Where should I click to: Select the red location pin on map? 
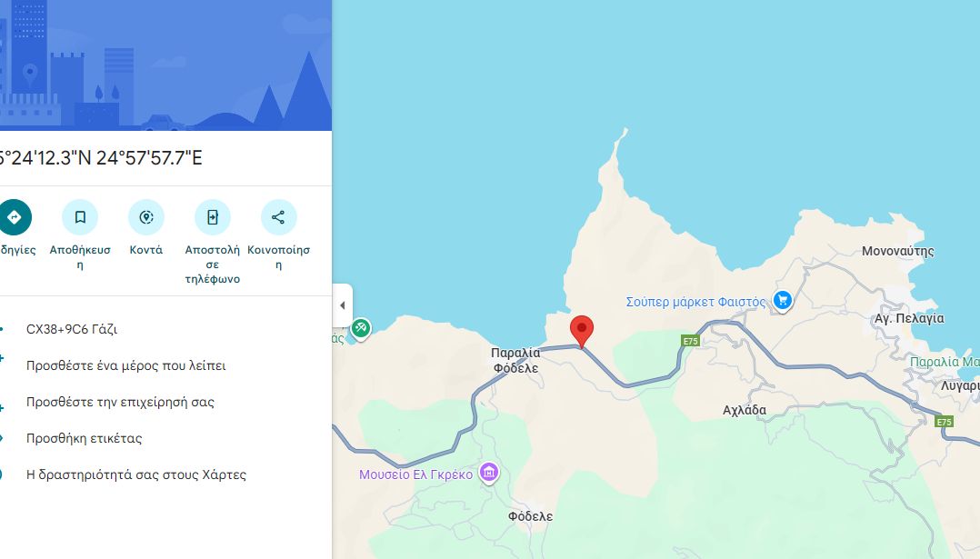[582, 332]
